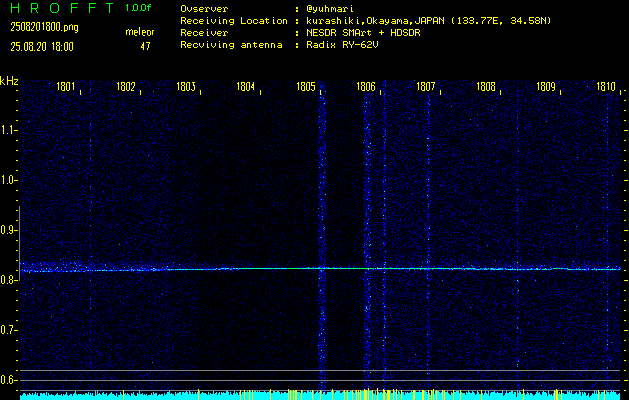Click the Receiving Location field label
The image size is (629, 400).
pyautogui.click(x=234, y=21)
